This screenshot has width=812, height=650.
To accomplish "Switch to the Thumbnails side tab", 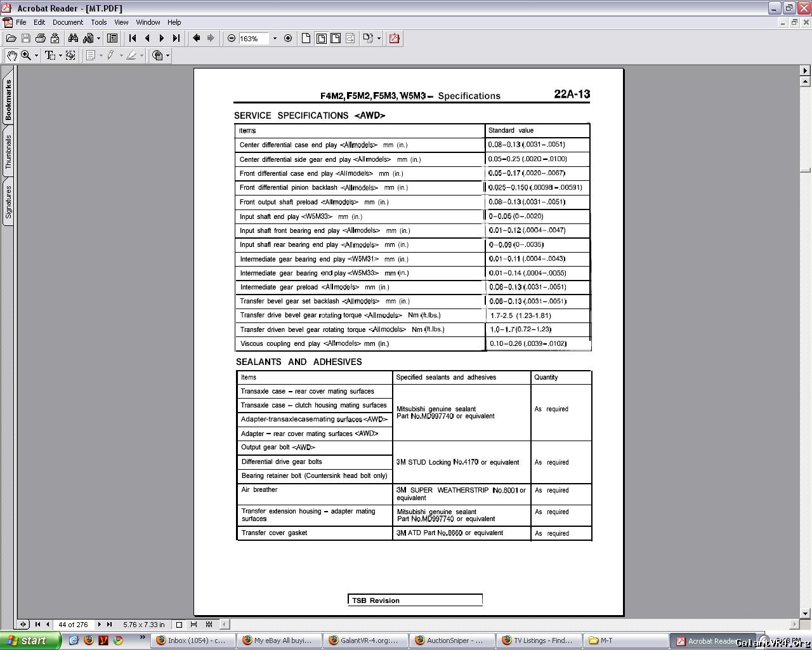I will [8, 152].
